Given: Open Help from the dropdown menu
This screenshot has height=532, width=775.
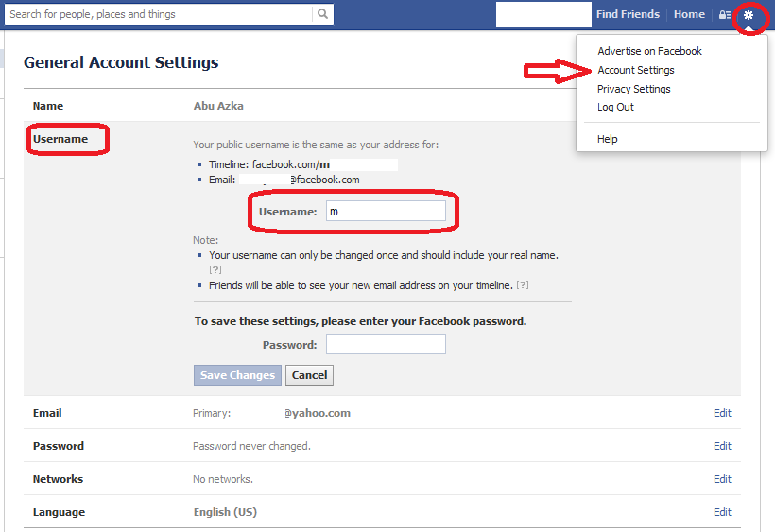Looking at the screenshot, I should pos(607,139).
